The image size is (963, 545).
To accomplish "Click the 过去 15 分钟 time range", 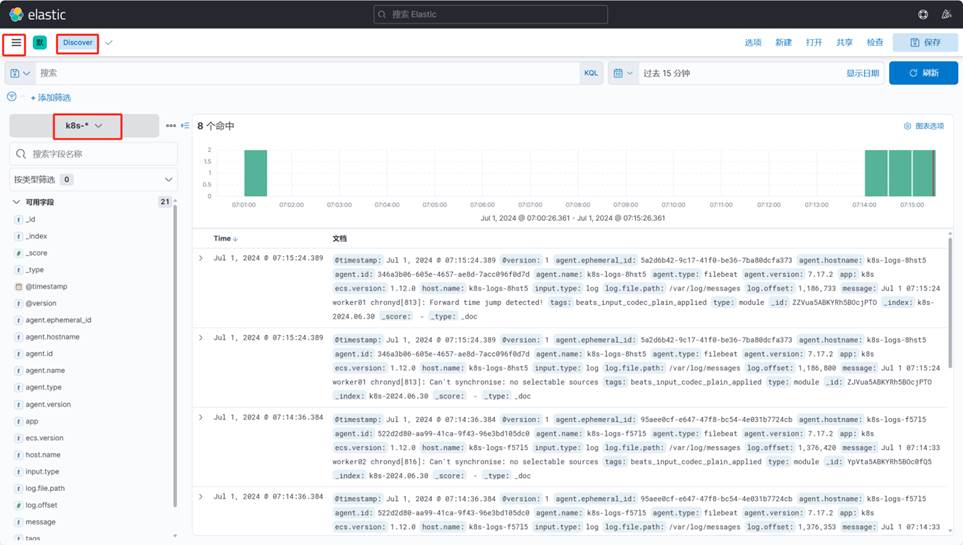I will click(x=666, y=73).
